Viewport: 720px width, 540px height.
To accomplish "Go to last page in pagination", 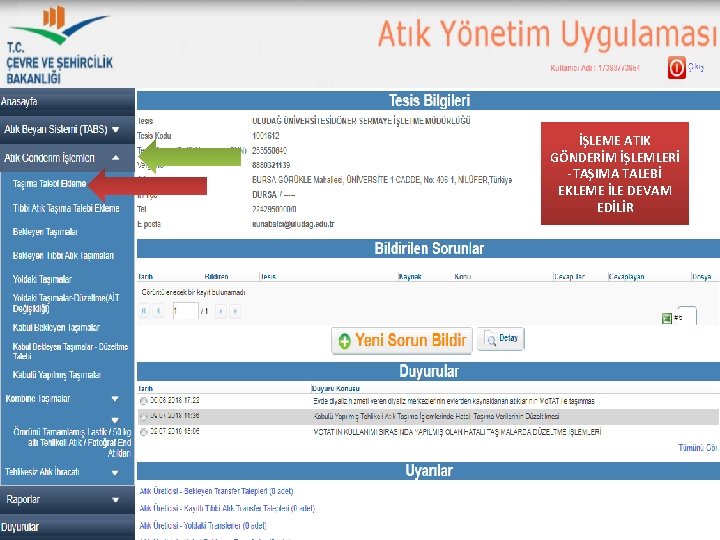I will pos(235,311).
